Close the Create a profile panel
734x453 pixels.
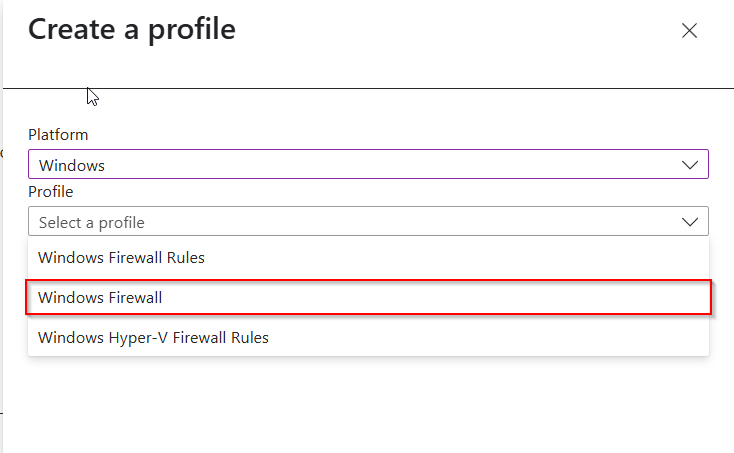(689, 31)
